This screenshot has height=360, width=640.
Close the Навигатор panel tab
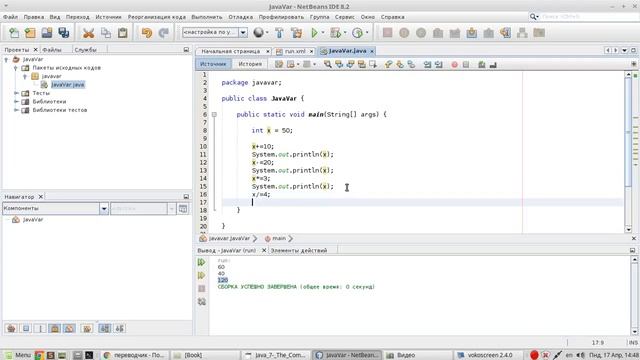point(40,197)
